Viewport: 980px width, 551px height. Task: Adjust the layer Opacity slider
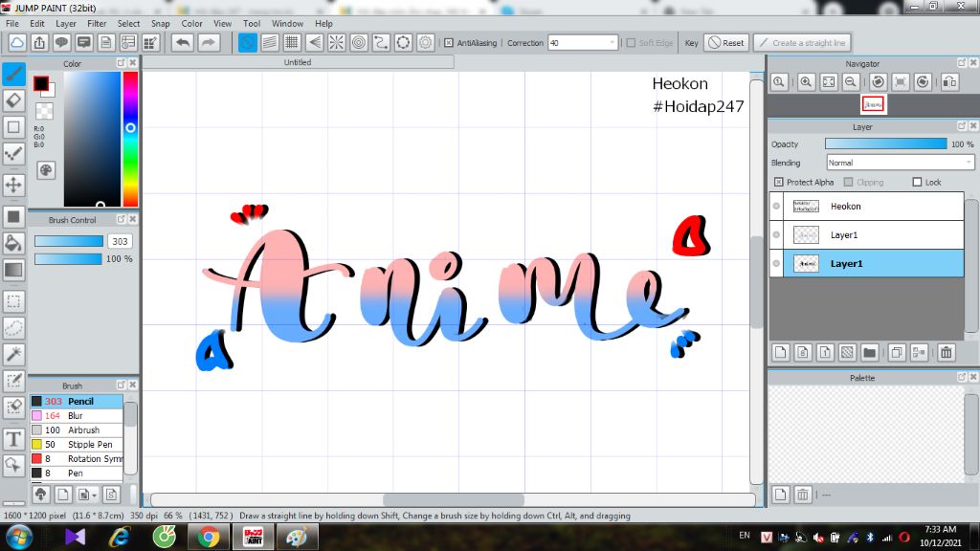pos(885,143)
